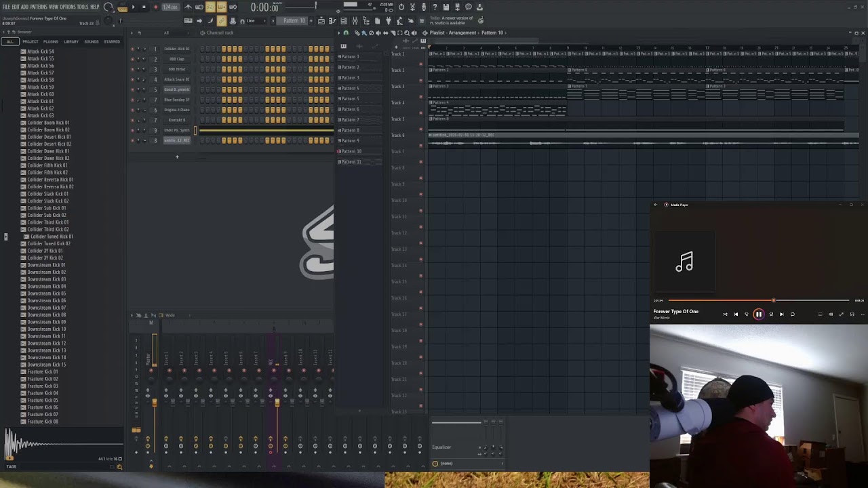Open the Pattern 10 selector

pyautogui.click(x=294, y=20)
